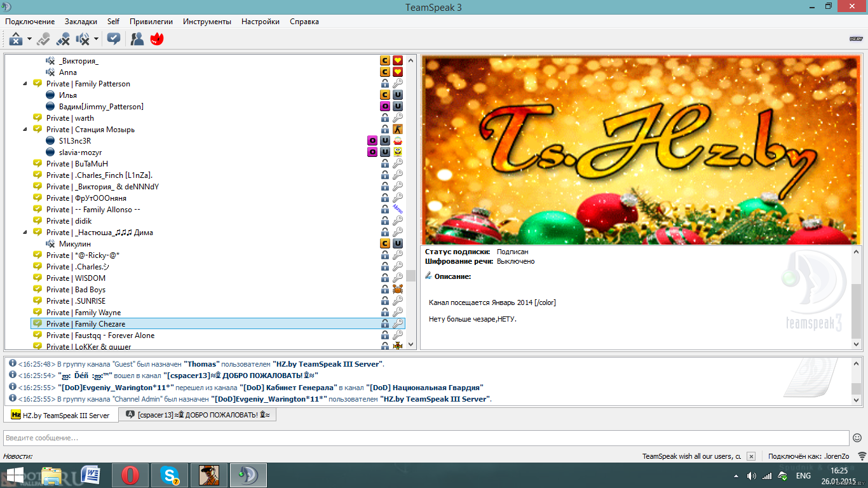868x488 pixels.
Task: Click the hz.by logo in toolbar corner
Action: point(856,39)
